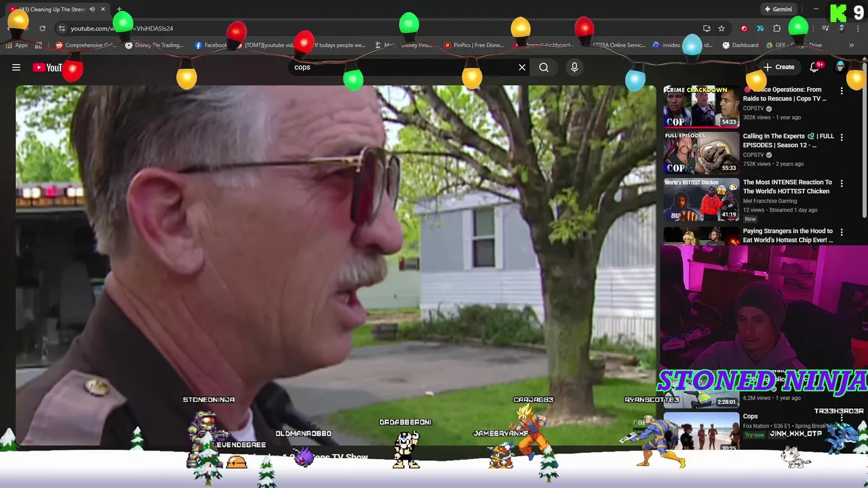Open options for 'Paying Strangers in the Hood' video
This screenshot has height=488, width=868.
(x=842, y=232)
